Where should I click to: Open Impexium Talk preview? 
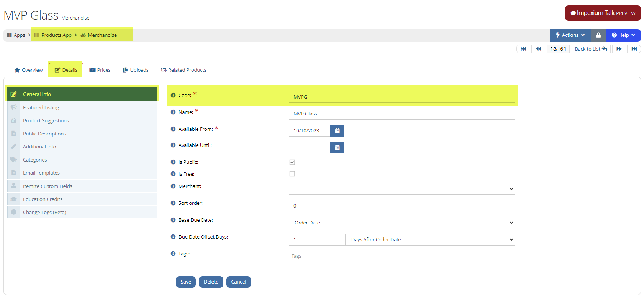[603, 13]
